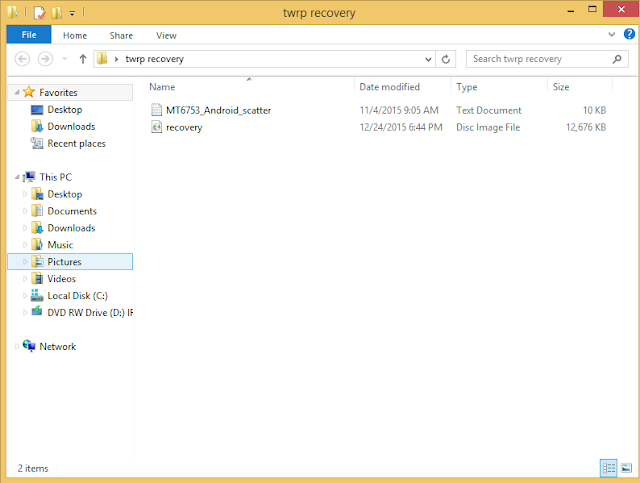Open Downloads under Favorites

tap(71, 127)
